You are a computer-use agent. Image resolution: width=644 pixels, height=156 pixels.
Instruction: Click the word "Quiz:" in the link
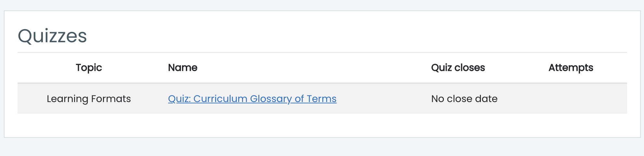point(179,99)
